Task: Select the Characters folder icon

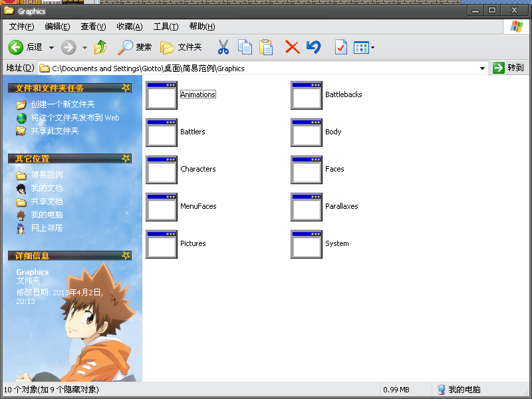Action: click(162, 170)
